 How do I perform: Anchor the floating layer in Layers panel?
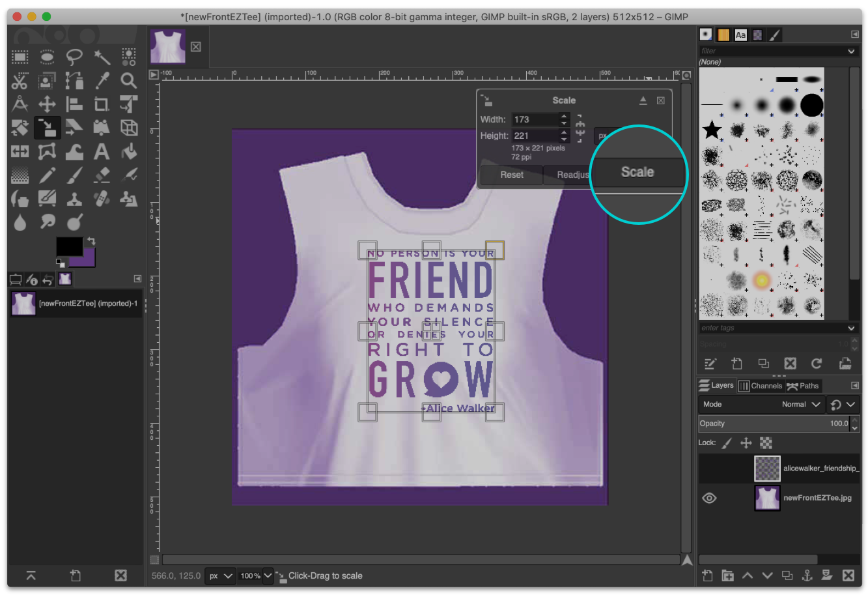pyautogui.click(x=807, y=575)
